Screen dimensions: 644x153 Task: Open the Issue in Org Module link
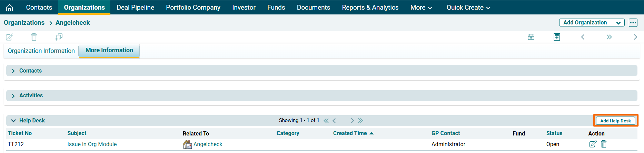pos(92,144)
